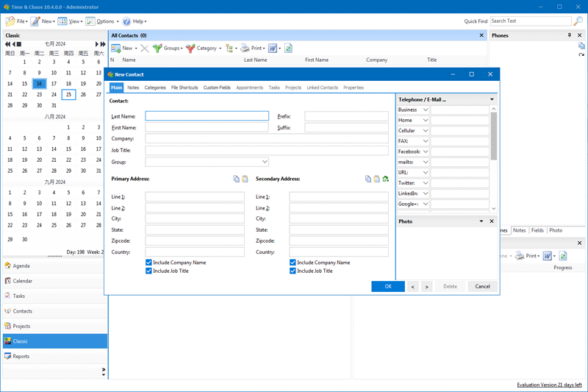The width and height of the screenshot is (588, 392).
Task: Select day 25 in the July calendar
Action: [x=68, y=95]
